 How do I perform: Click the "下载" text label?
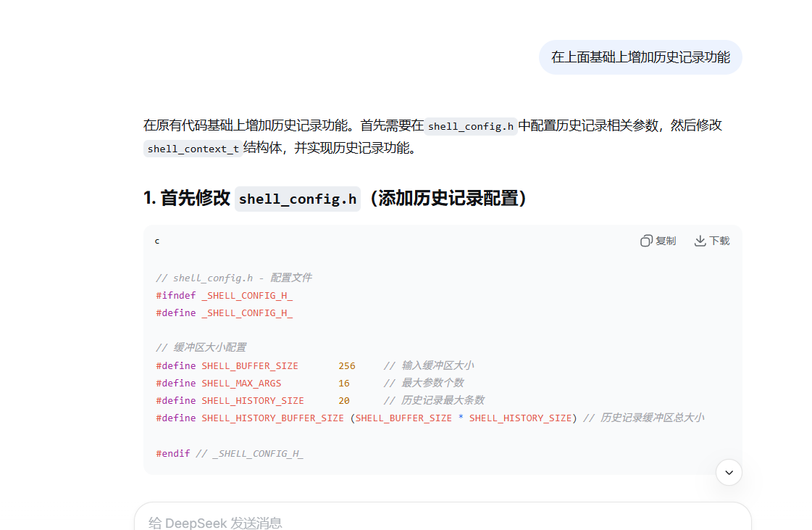point(719,241)
